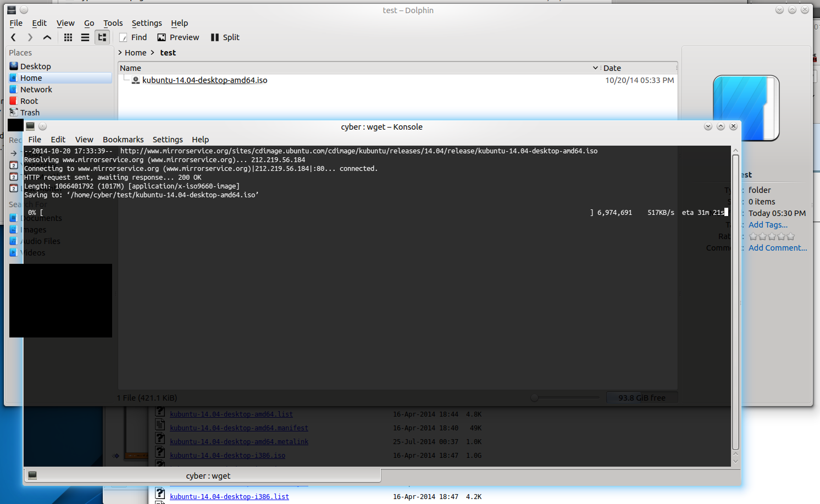The image size is (820, 504).
Task: Click wget download progress line in Konsole
Action: pyautogui.click(x=377, y=213)
